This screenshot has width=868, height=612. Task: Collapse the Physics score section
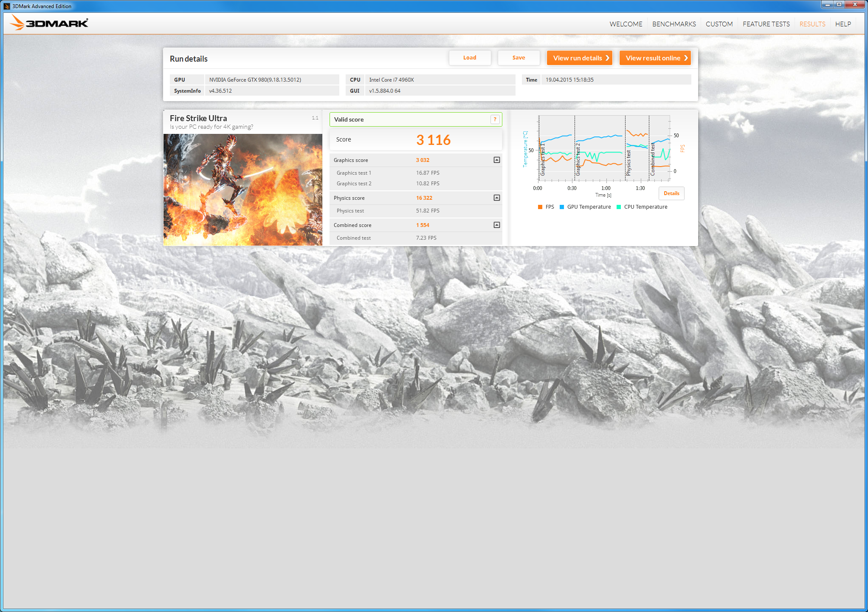coord(496,198)
